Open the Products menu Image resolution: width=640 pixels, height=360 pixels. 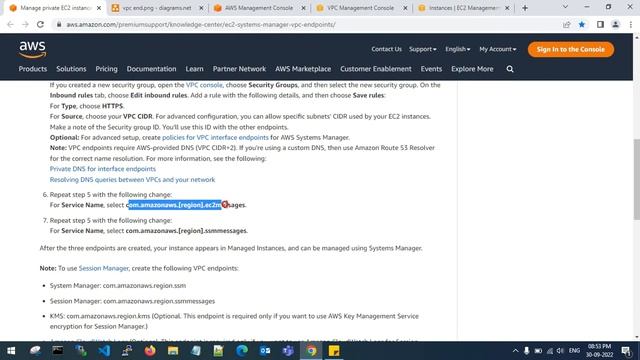[33, 69]
